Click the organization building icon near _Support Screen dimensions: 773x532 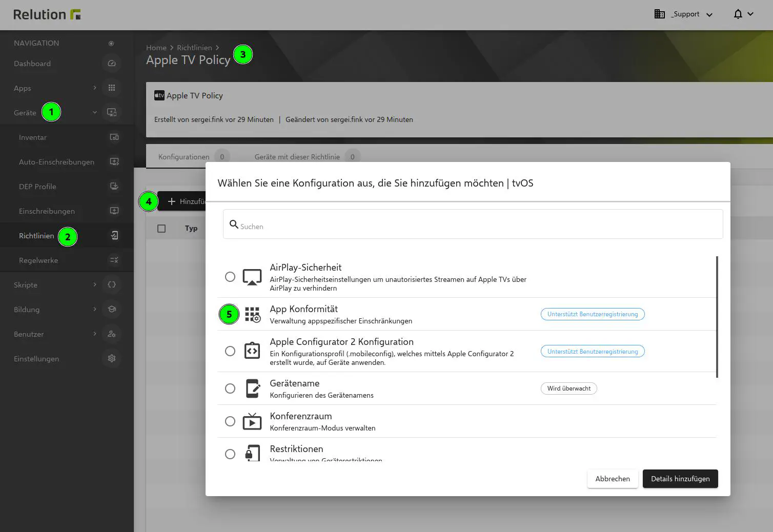[660, 14]
